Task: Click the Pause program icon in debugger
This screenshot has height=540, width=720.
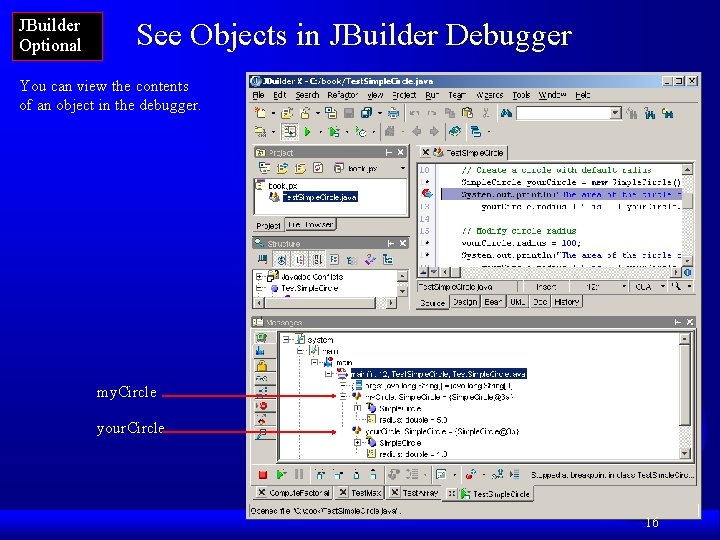Action: click(299, 474)
